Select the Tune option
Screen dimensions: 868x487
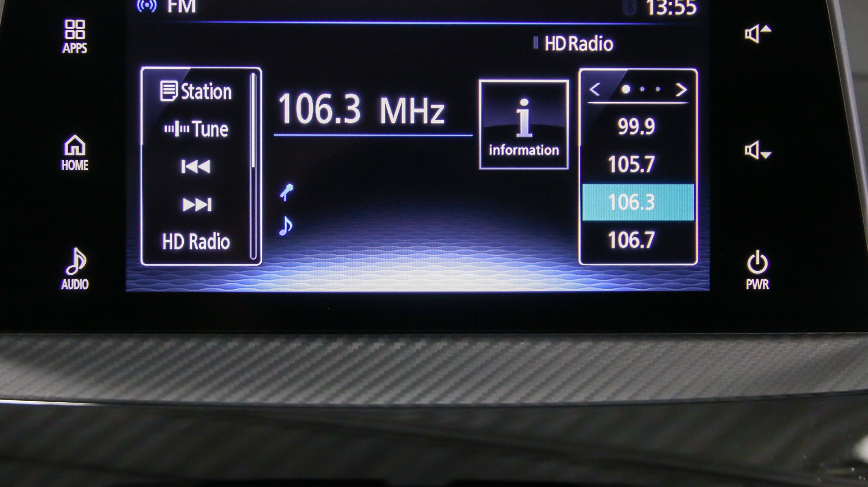[x=196, y=129]
